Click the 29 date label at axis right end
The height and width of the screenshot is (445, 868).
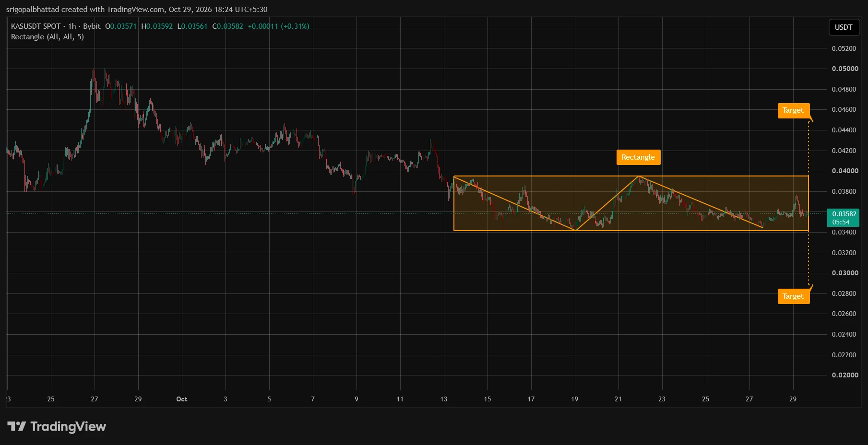click(793, 399)
